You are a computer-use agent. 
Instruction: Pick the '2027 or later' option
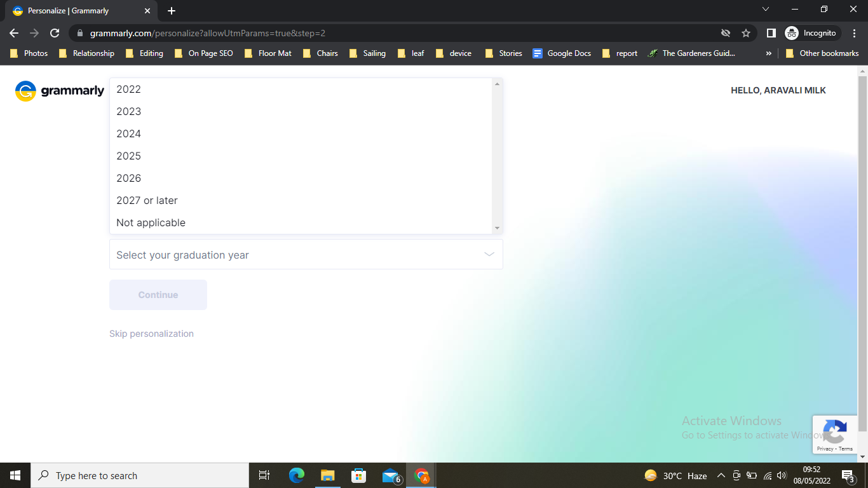coord(301,201)
